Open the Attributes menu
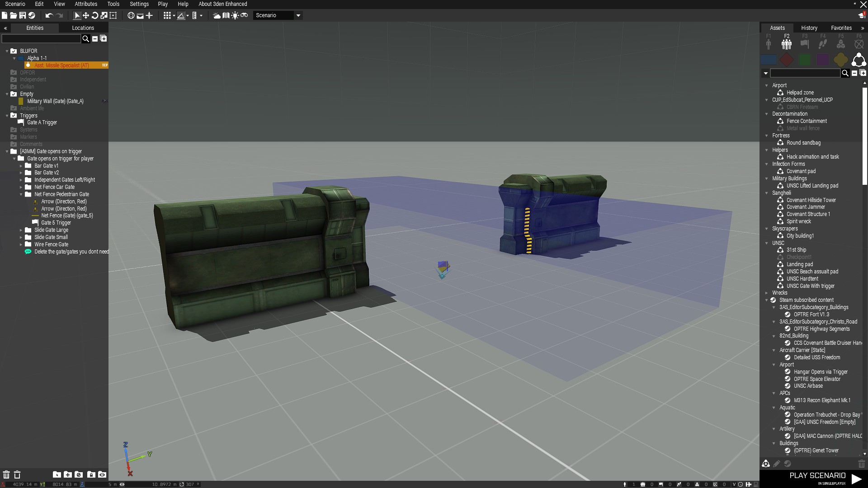Image resolution: width=868 pixels, height=488 pixels. 86,4
